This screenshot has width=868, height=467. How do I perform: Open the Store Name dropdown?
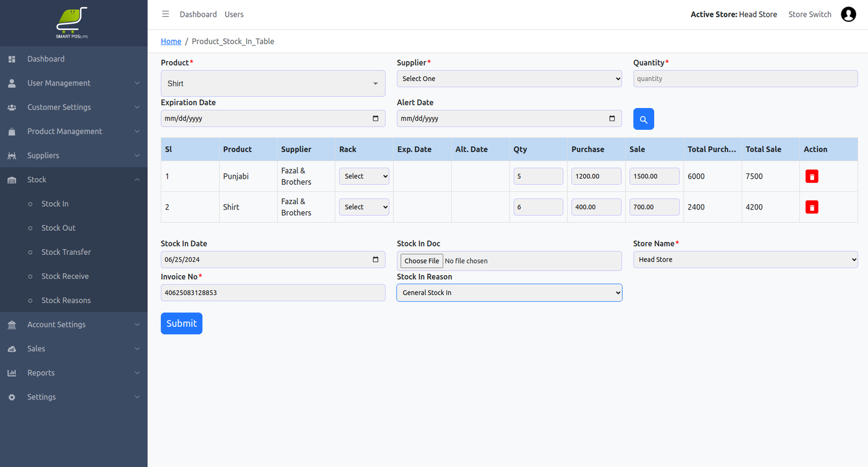(x=745, y=260)
